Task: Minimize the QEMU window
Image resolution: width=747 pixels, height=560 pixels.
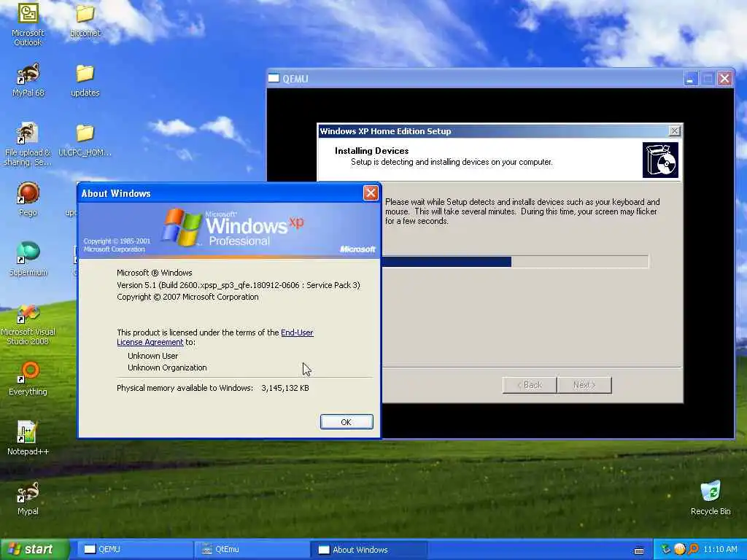Action: click(x=691, y=79)
